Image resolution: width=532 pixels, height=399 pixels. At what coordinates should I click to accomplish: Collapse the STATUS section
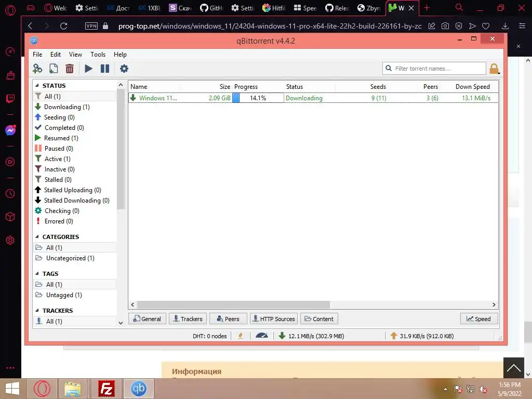point(37,86)
